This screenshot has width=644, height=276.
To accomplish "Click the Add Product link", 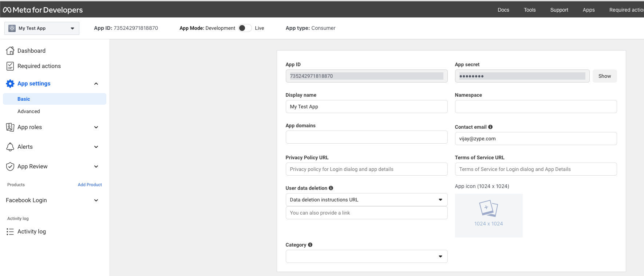I will tap(90, 185).
